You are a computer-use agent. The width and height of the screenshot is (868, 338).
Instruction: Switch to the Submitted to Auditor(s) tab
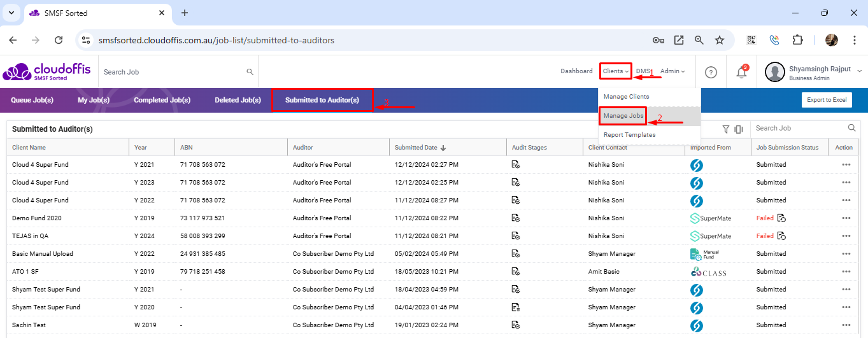coord(322,100)
